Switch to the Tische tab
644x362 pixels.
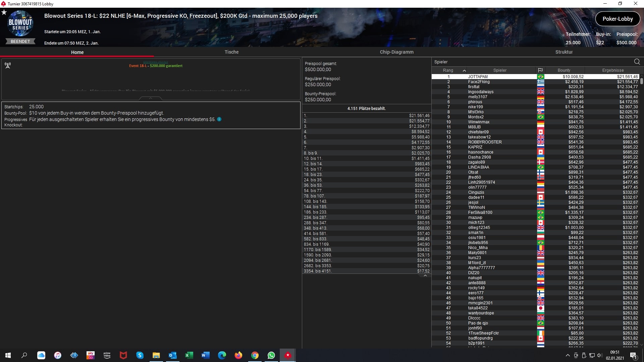(231, 52)
